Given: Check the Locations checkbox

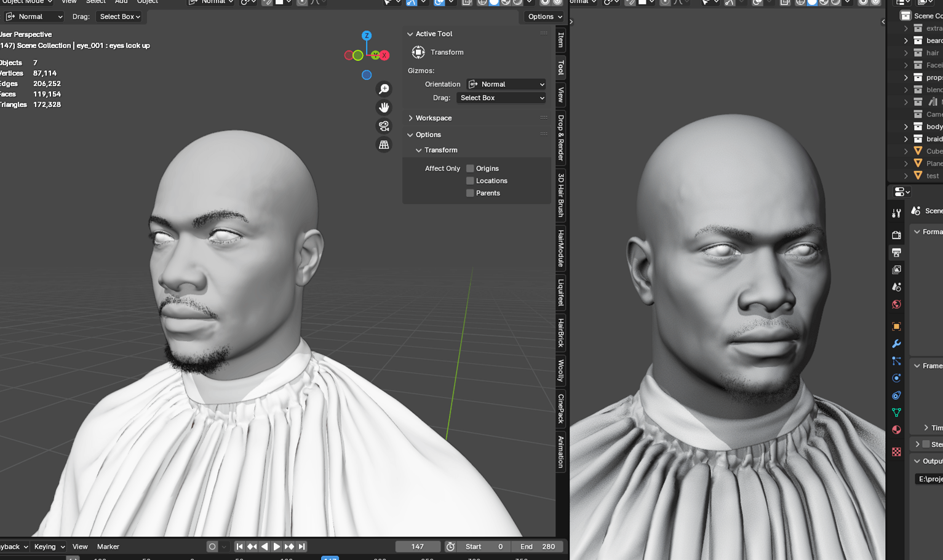Looking at the screenshot, I should point(469,180).
